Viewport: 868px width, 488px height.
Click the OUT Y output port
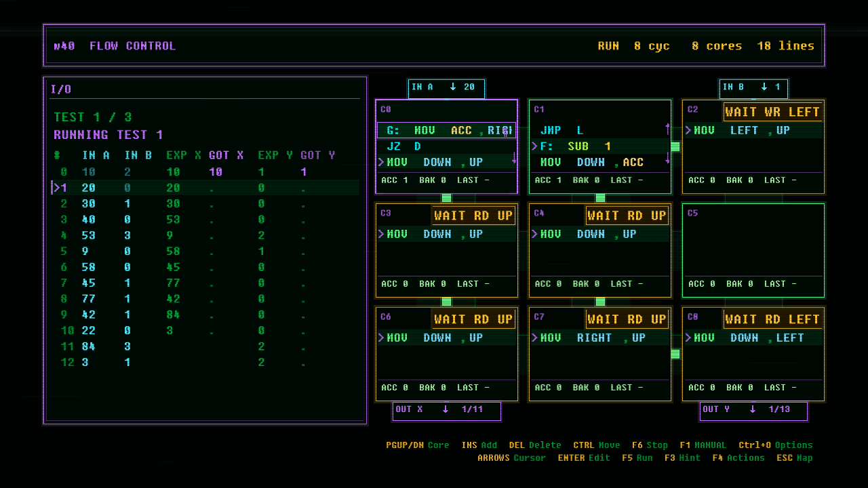point(753,411)
